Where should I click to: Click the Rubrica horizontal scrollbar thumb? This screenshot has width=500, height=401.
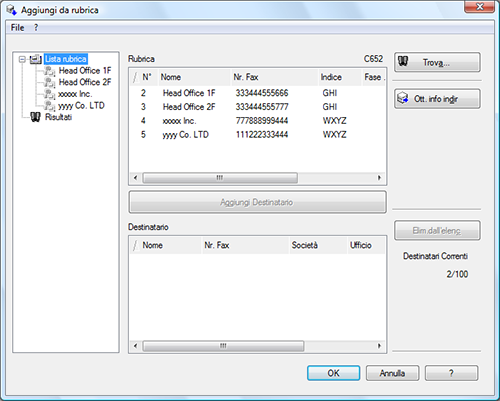tap(220, 178)
